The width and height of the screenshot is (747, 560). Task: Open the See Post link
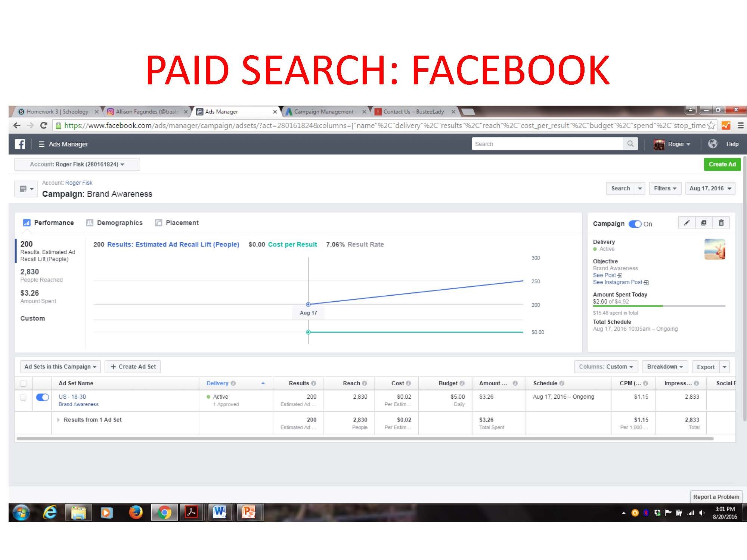point(607,276)
